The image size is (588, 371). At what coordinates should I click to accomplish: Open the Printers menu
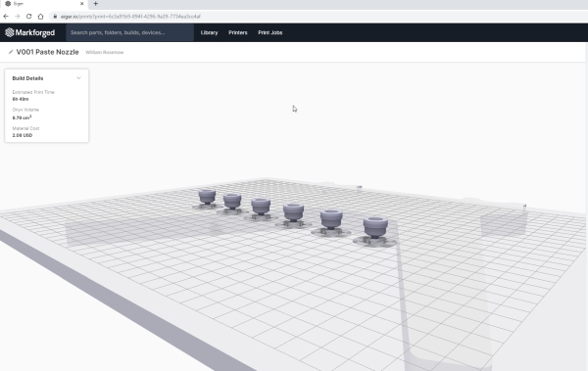[238, 32]
